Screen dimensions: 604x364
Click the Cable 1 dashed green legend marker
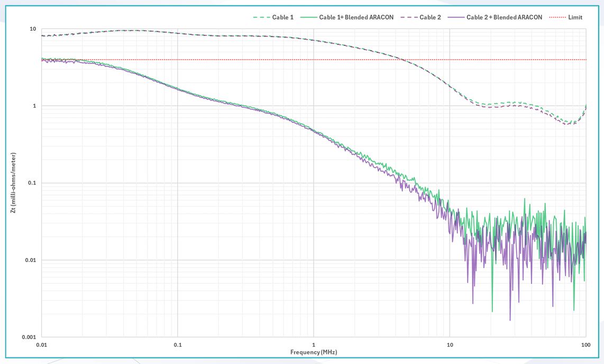[x=261, y=17]
